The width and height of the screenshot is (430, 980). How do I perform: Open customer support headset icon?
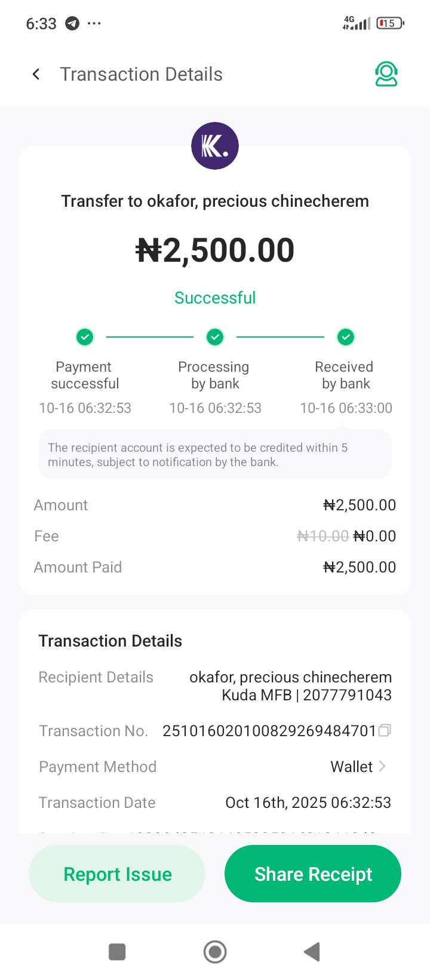tap(386, 74)
